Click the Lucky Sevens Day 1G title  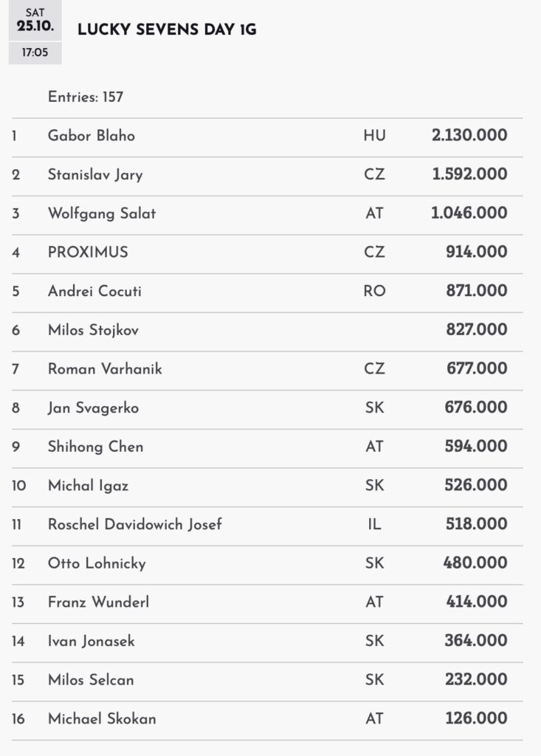pos(167,30)
